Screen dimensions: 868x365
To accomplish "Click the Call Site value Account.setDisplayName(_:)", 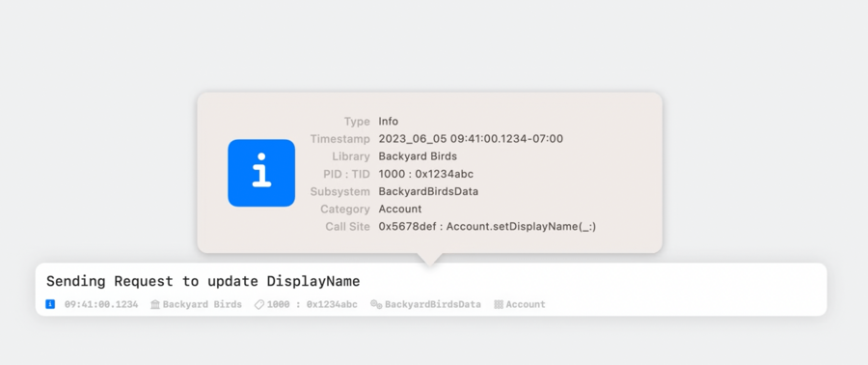I will tap(487, 227).
